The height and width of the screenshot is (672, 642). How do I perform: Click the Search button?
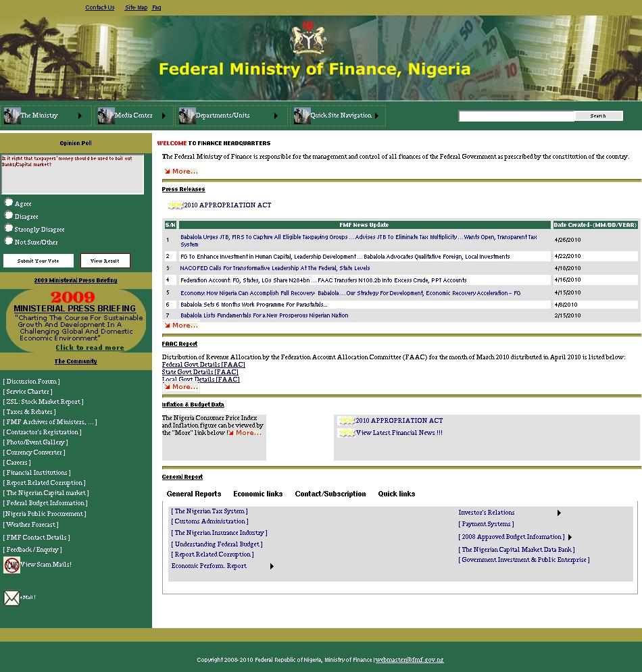tap(598, 115)
